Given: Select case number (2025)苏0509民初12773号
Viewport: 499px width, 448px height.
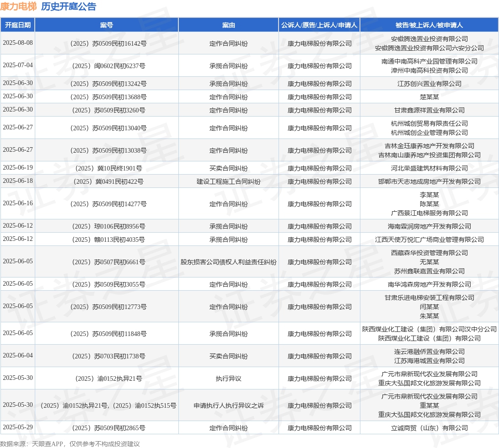Looking at the screenshot, I should tap(108, 307).
